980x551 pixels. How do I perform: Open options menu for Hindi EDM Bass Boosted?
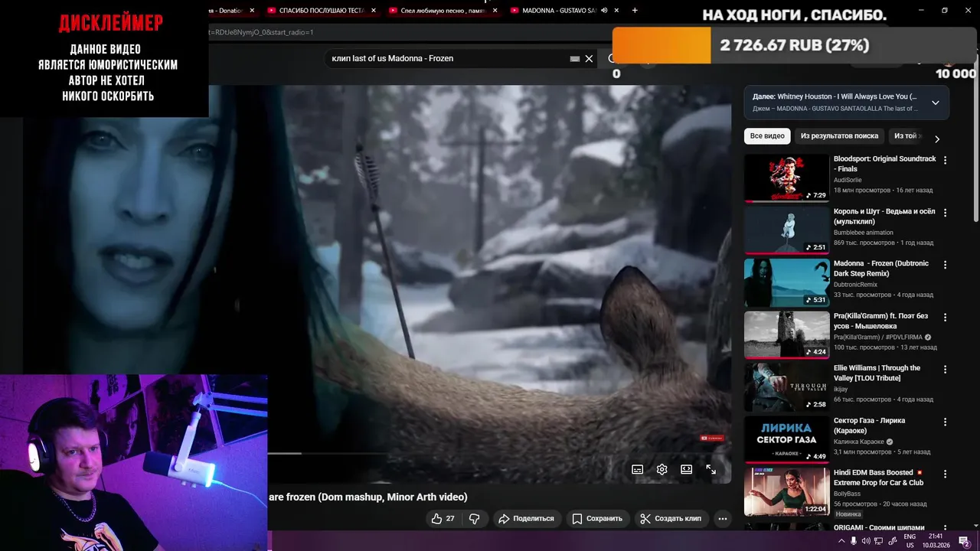pyautogui.click(x=945, y=474)
